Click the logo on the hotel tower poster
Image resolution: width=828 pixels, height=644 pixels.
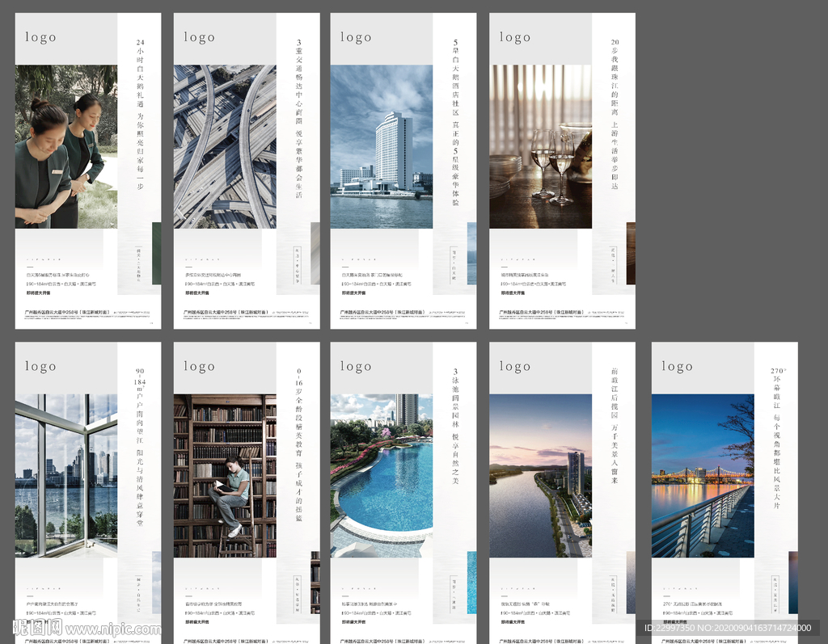pos(356,37)
